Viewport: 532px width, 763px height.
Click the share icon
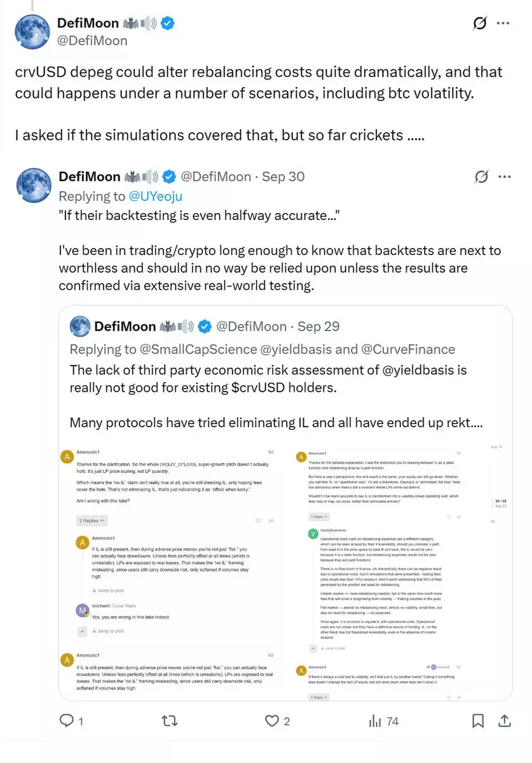[505, 720]
